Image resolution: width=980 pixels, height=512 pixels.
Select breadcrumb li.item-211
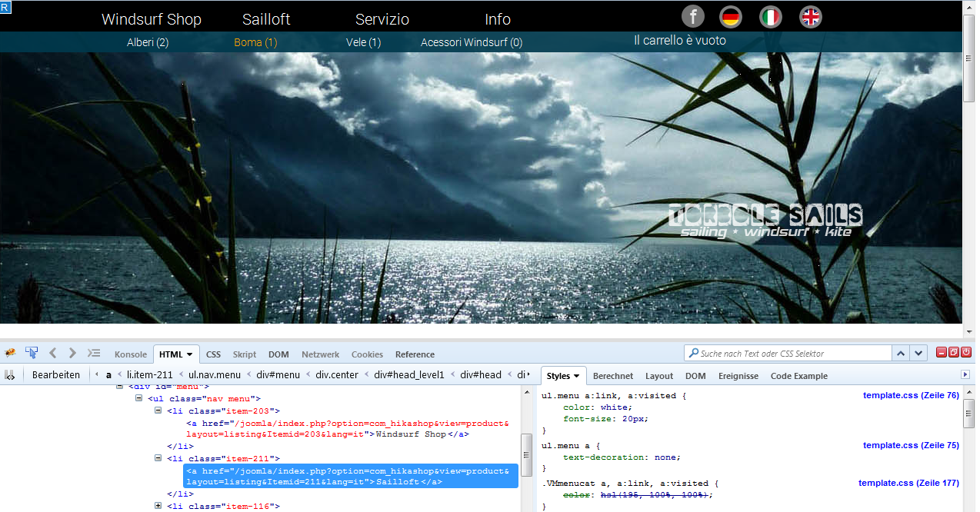point(150,375)
